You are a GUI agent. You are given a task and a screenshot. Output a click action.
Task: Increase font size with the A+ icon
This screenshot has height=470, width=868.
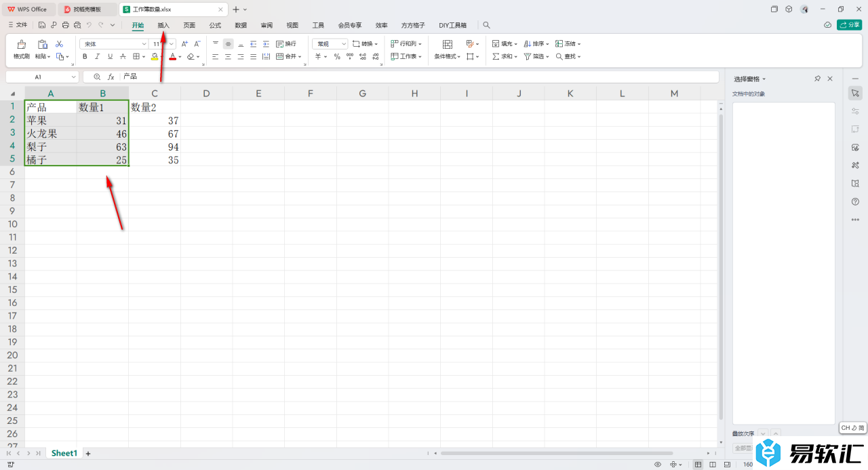(x=185, y=43)
